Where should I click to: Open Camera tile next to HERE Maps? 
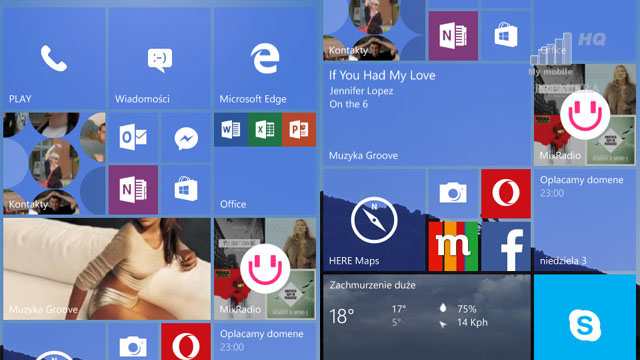[453, 194]
